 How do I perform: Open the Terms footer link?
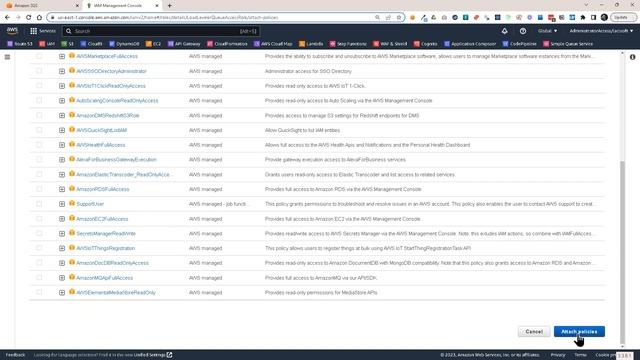click(x=580, y=355)
